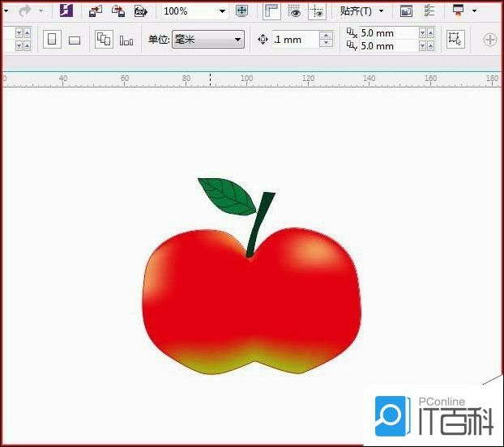
Task: Select portrait page orientation
Action: click(52, 40)
